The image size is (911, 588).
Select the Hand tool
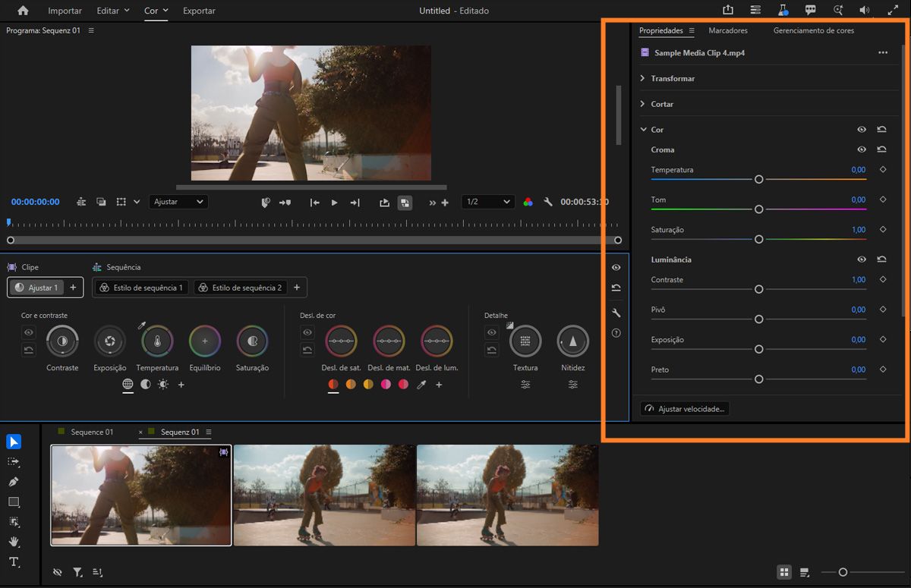point(14,542)
